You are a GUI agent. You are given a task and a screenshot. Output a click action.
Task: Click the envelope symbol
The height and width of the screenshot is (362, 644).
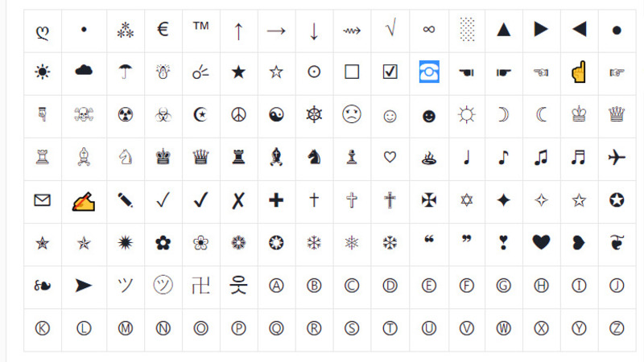(43, 200)
